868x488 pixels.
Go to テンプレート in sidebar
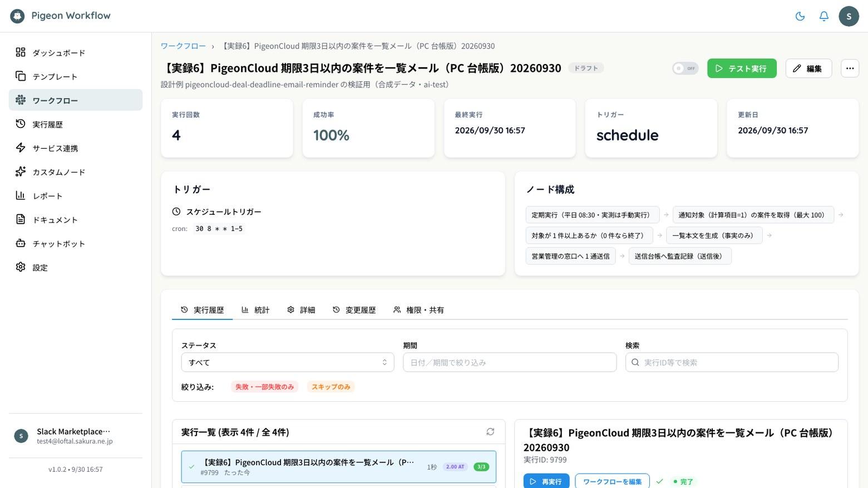(76, 76)
